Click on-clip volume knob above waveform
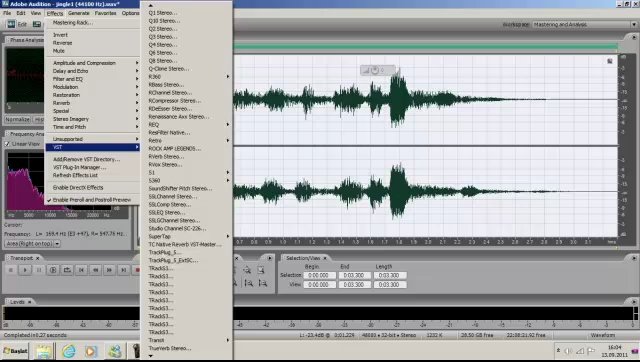Viewport: 640px width, 362px height. tap(375, 70)
